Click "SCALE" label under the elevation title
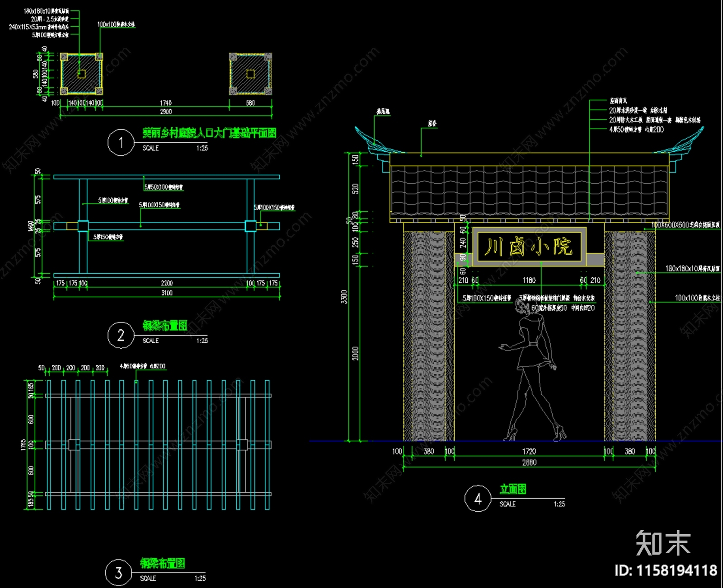 (x=507, y=504)
